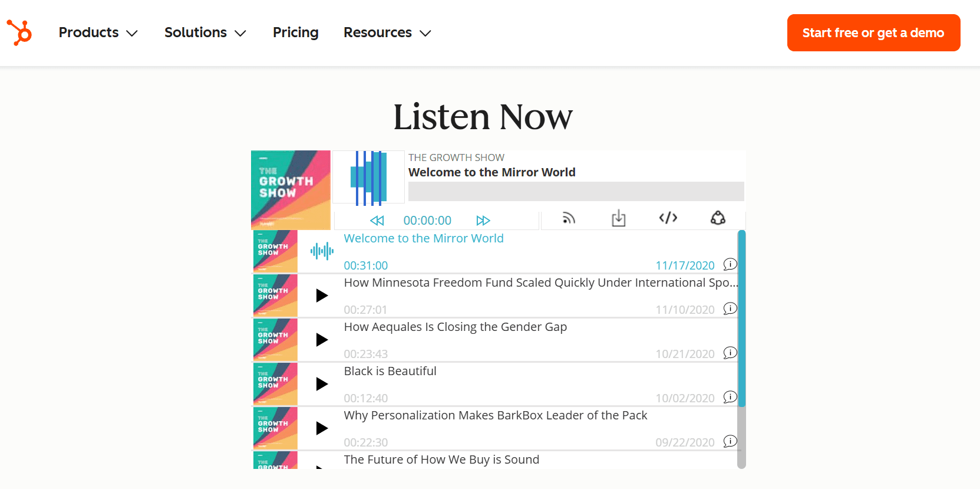Click the BarkBox episode row thumbnail
This screenshot has height=489, width=980.
pos(275,428)
